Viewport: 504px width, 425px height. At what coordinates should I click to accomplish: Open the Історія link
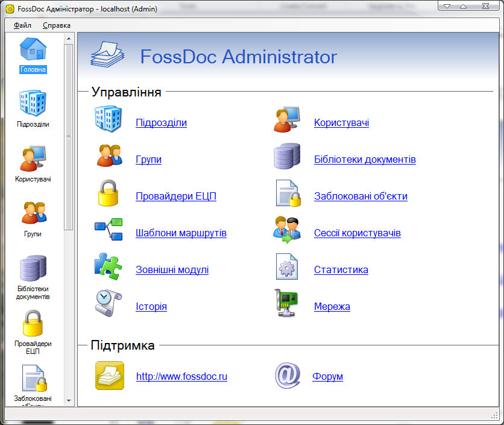[151, 306]
